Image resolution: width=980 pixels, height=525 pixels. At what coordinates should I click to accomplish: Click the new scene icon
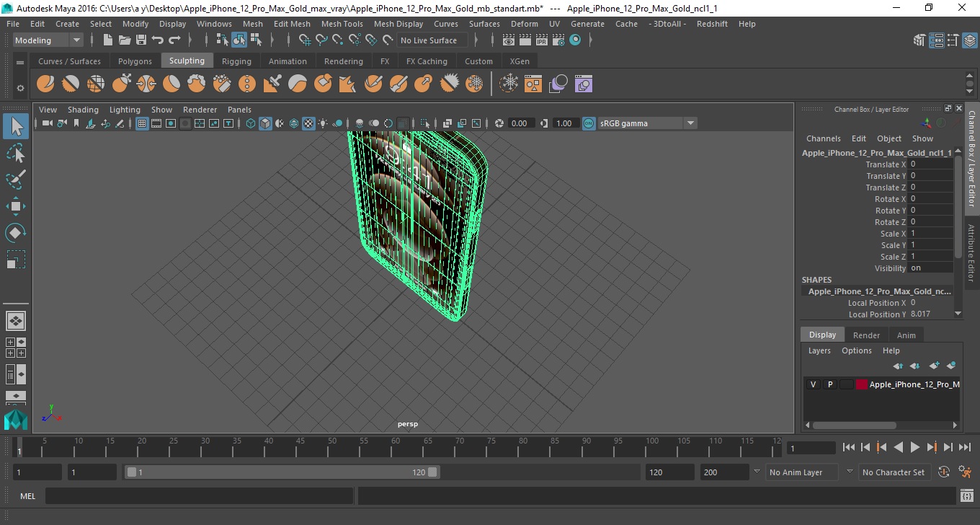click(107, 40)
